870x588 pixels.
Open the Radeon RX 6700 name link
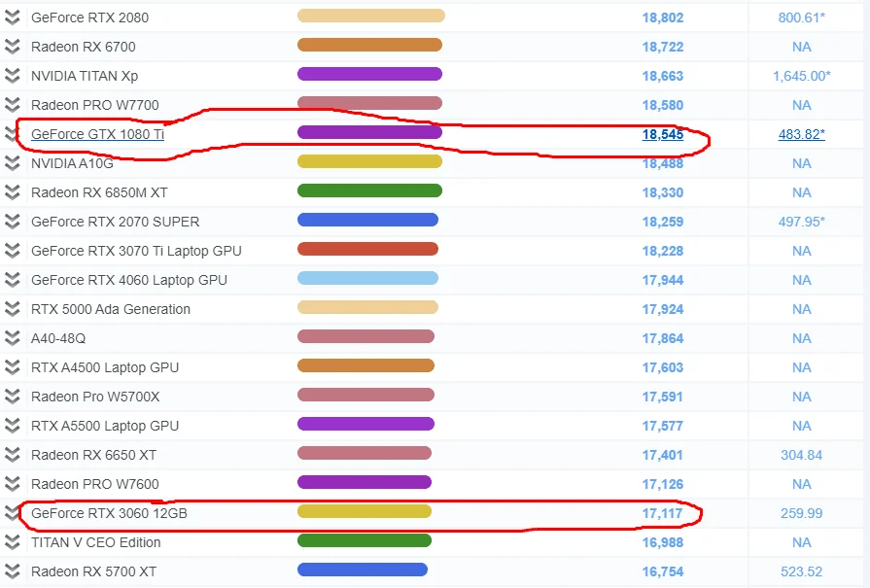(84, 47)
